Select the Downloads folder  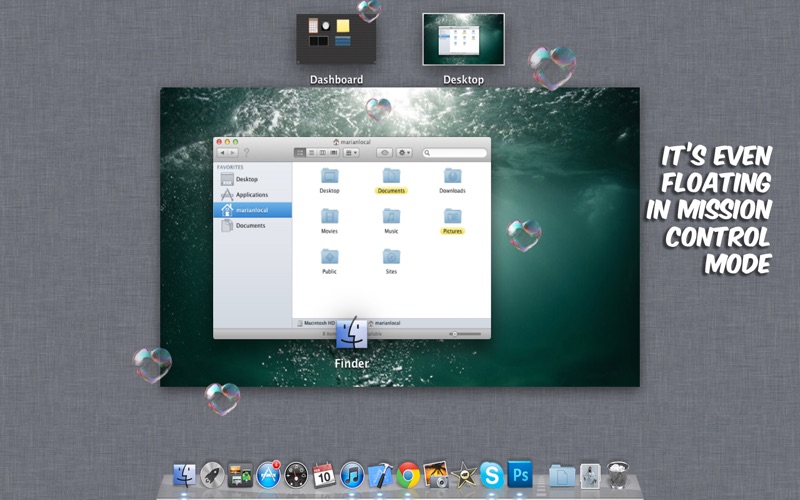pos(452,180)
